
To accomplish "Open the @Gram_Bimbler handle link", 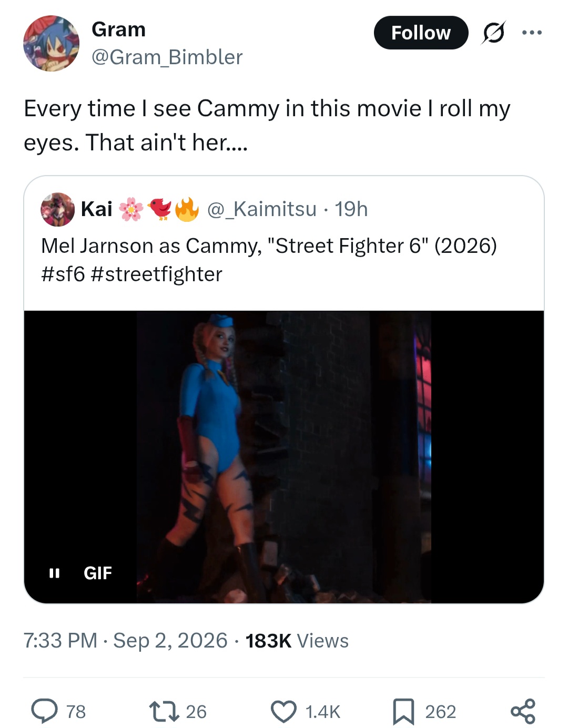I will [x=167, y=57].
